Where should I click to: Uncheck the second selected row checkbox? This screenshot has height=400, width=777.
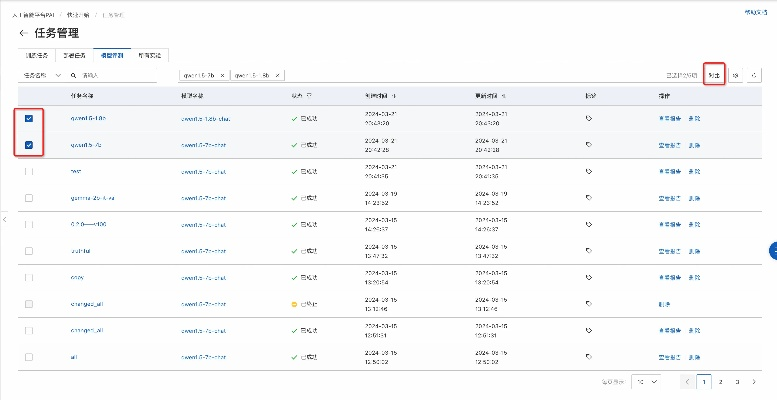[x=29, y=144]
